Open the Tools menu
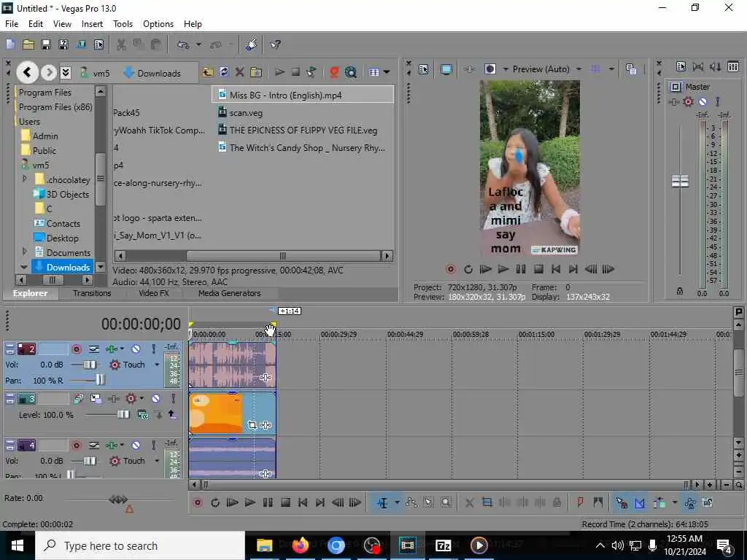The width and height of the screenshot is (747, 560). pos(123,24)
